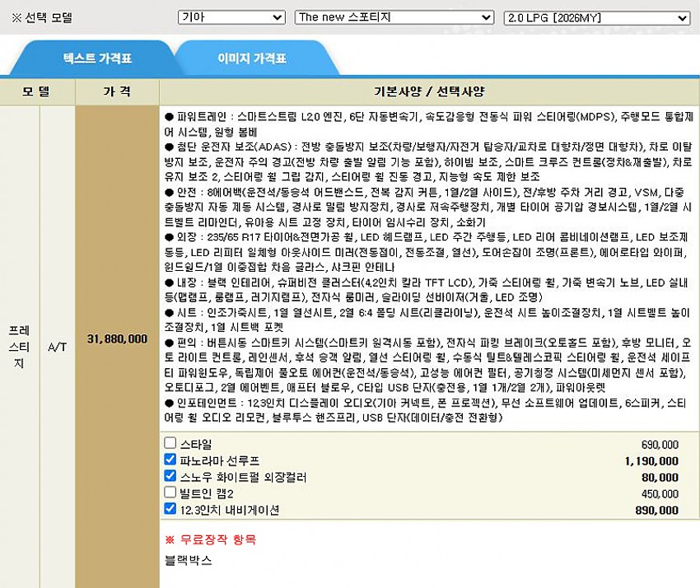Uncheck 스노우 화이트펄 외장컬러 checkbox
The image size is (700, 588).
pyautogui.click(x=170, y=477)
